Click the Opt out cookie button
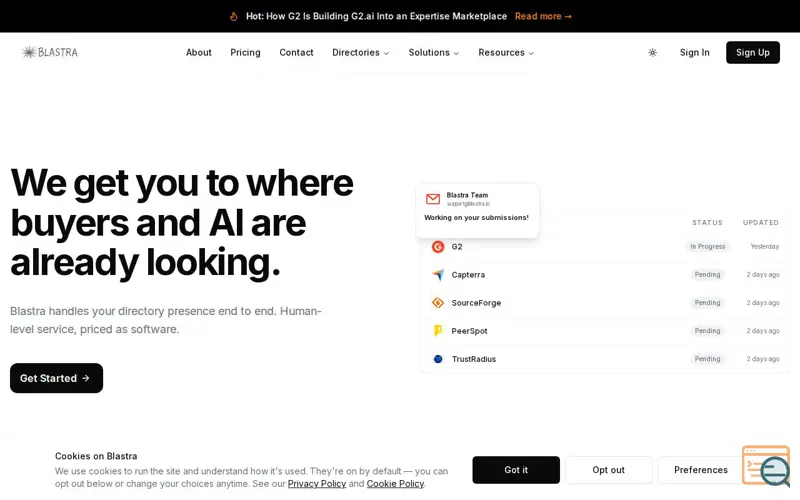The height and width of the screenshot is (500, 800). coord(608,470)
